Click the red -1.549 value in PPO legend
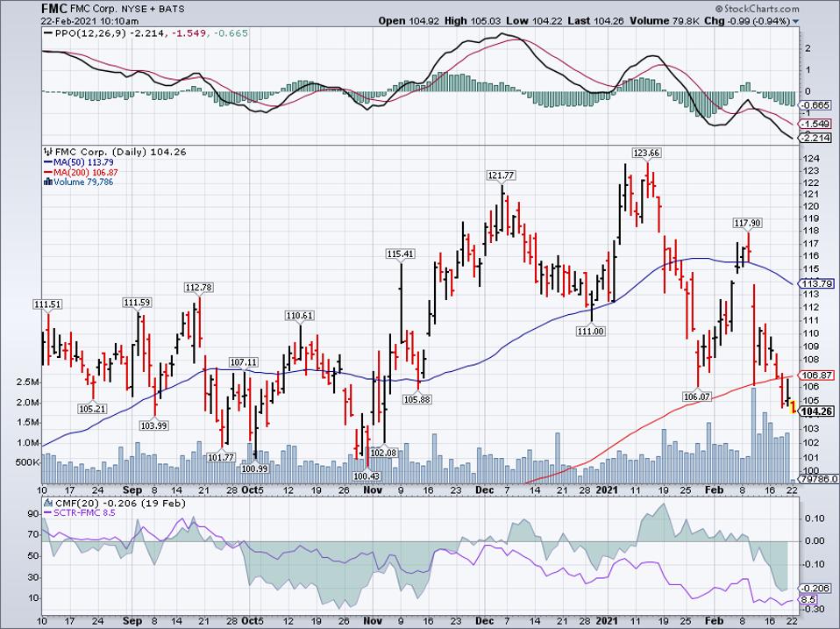The height and width of the screenshot is (629, 840). 191,33
